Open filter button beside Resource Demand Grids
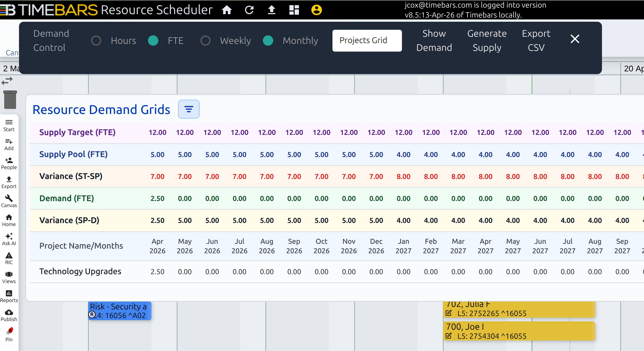Screen dimensions: 644x351 point(189,109)
